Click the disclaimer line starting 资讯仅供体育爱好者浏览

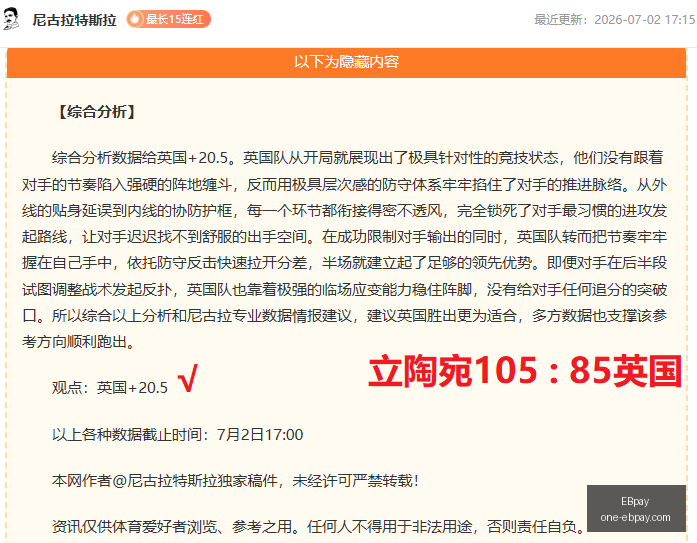[x=319, y=527]
